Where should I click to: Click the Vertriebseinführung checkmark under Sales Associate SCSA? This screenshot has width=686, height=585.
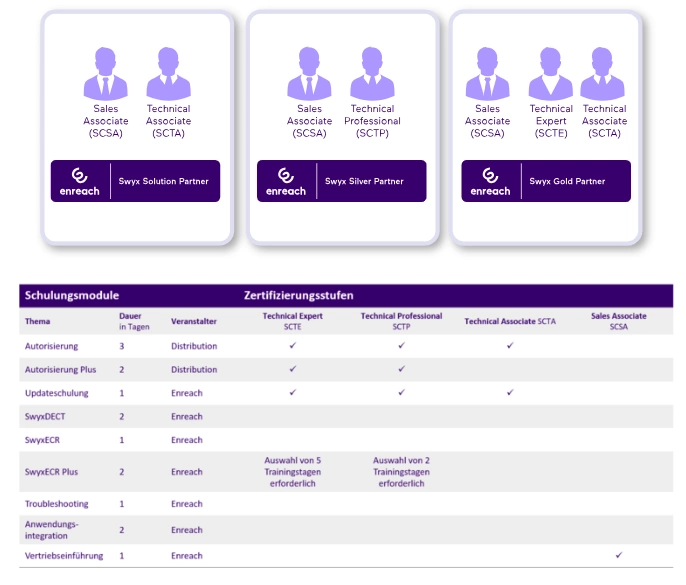(x=619, y=555)
